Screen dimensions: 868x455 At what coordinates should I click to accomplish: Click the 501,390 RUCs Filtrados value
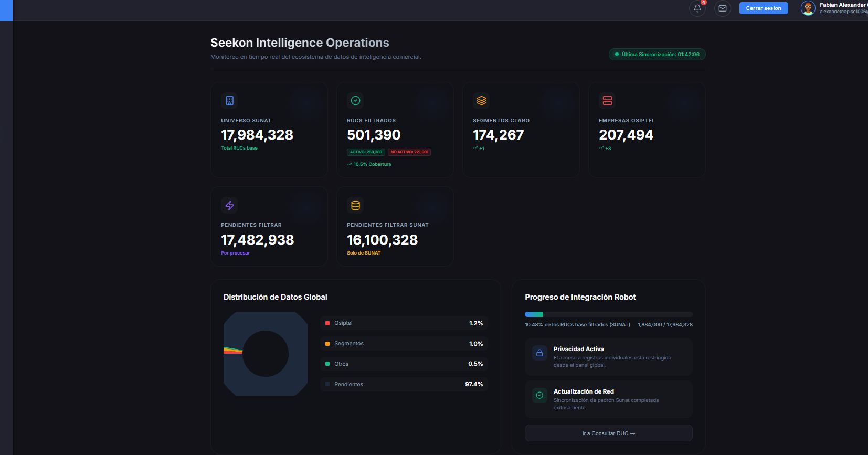[374, 135]
